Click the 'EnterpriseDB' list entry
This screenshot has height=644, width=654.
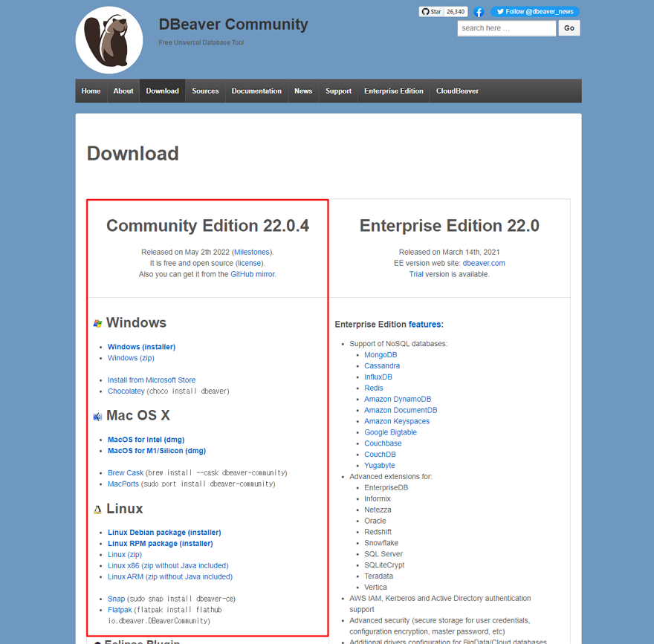click(386, 488)
